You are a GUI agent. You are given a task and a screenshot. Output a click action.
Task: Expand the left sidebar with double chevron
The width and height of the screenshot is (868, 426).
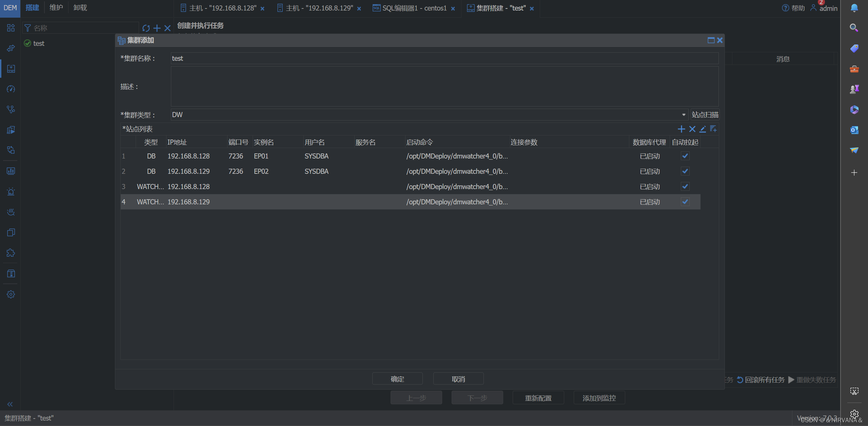coord(10,404)
